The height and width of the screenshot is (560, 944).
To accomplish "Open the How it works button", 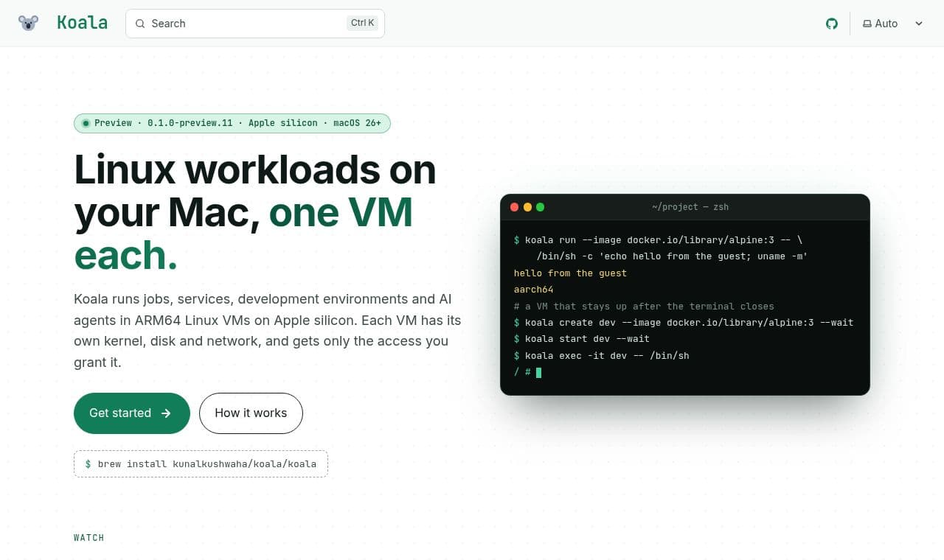I will pos(251,413).
